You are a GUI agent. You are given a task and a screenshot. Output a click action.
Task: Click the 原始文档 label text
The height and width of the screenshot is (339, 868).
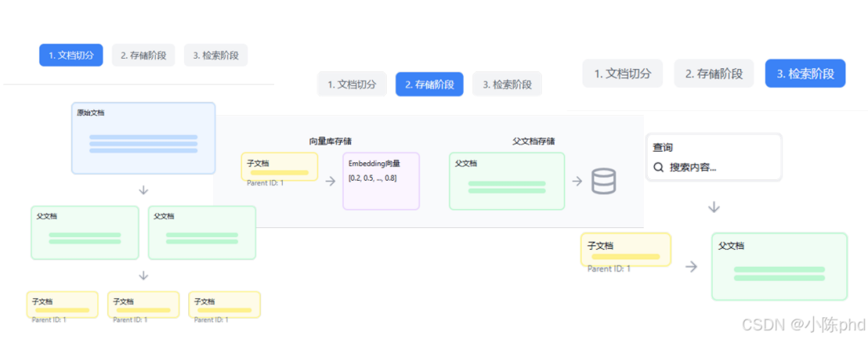(91, 112)
